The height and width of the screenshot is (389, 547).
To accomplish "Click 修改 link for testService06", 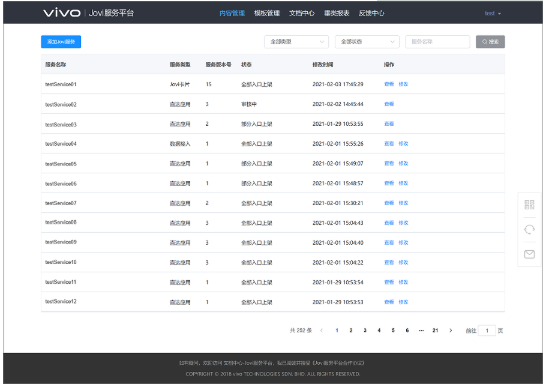I will [403, 183].
